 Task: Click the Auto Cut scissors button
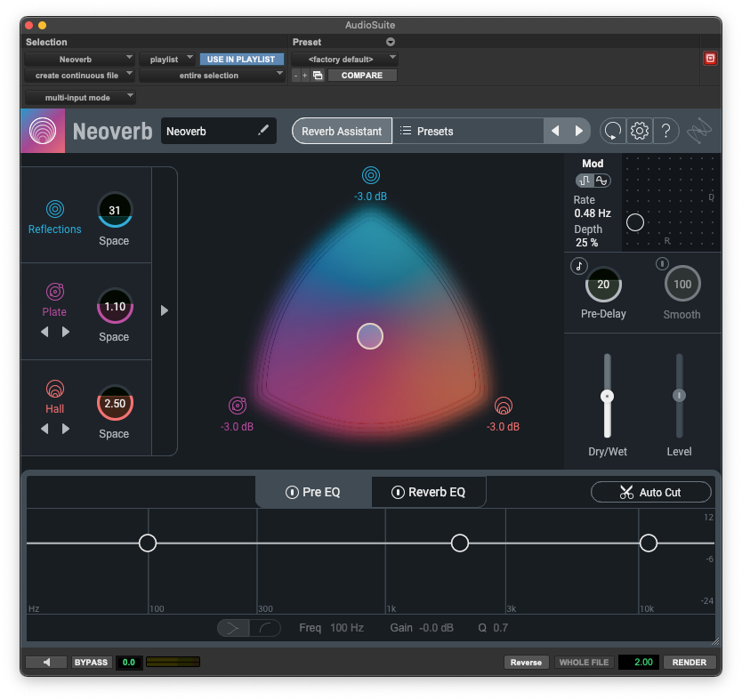click(x=650, y=492)
